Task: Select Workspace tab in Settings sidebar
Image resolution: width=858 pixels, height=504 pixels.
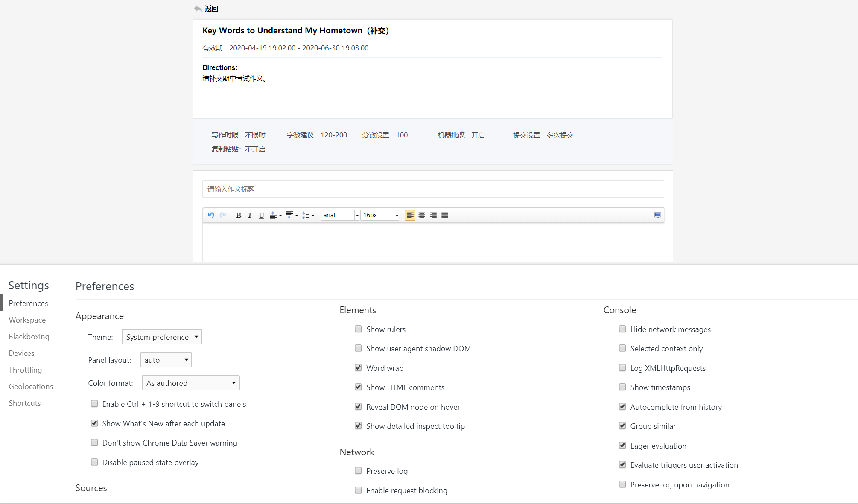Action: coord(27,319)
